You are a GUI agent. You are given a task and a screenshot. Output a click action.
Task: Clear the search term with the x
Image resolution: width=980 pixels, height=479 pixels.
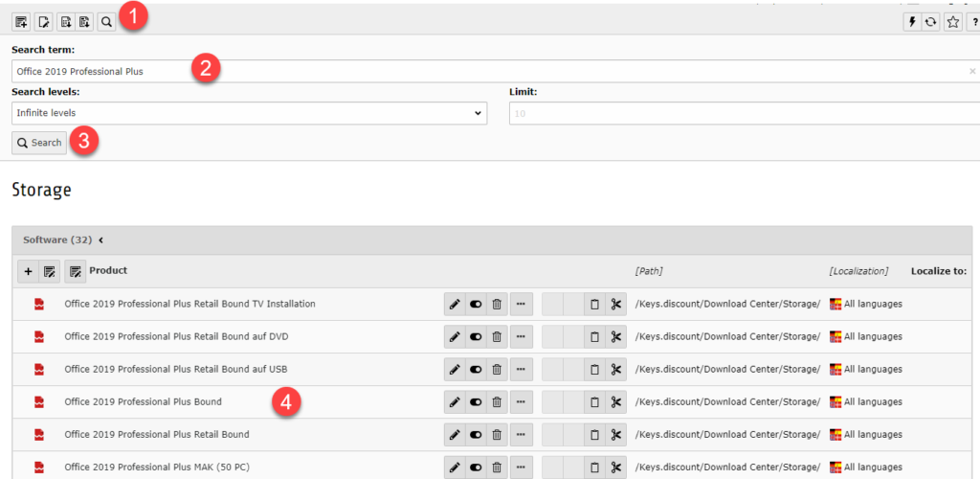coord(972,71)
